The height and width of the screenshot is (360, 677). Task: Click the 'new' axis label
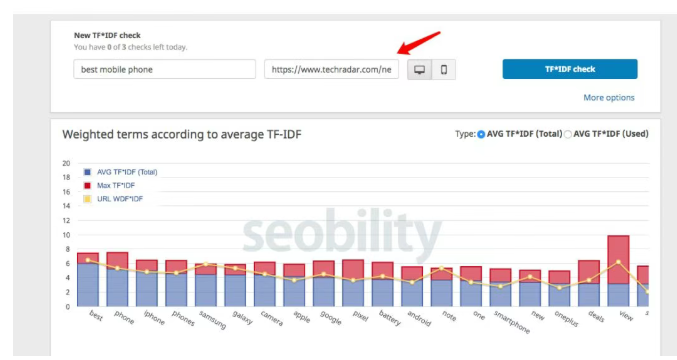click(x=538, y=316)
